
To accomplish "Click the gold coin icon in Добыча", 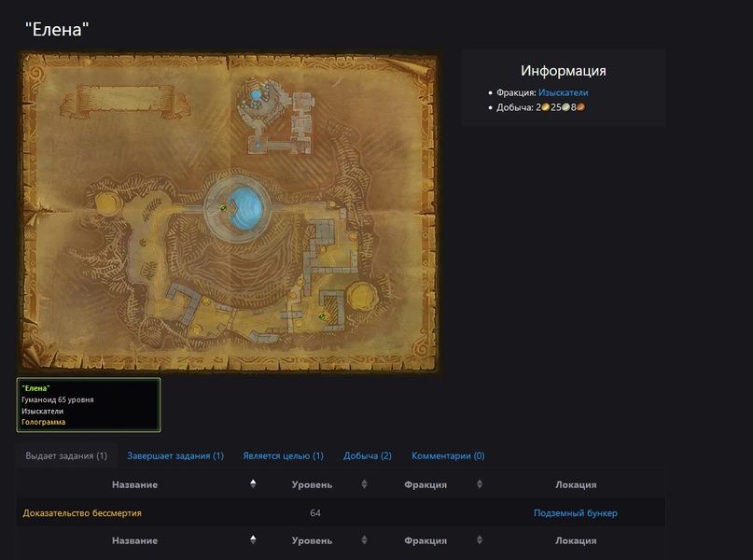I will [546, 107].
